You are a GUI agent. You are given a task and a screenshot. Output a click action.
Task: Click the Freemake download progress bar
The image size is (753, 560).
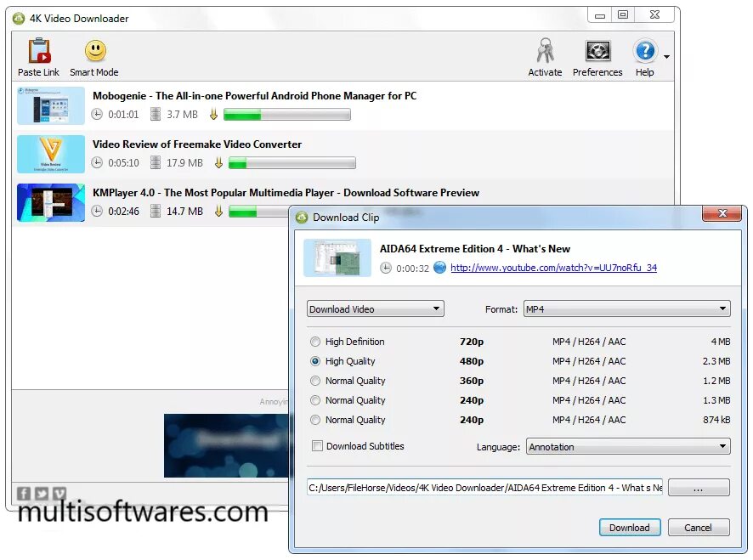pyautogui.click(x=292, y=163)
